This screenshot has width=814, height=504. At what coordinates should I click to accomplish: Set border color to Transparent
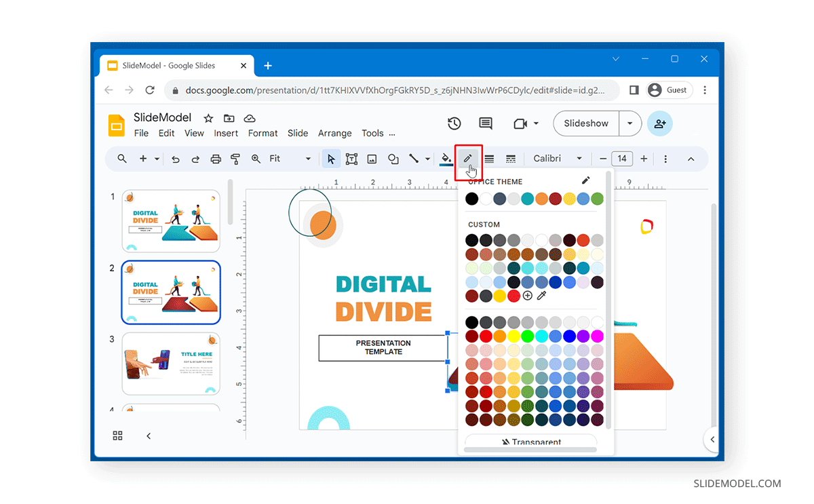(x=531, y=442)
